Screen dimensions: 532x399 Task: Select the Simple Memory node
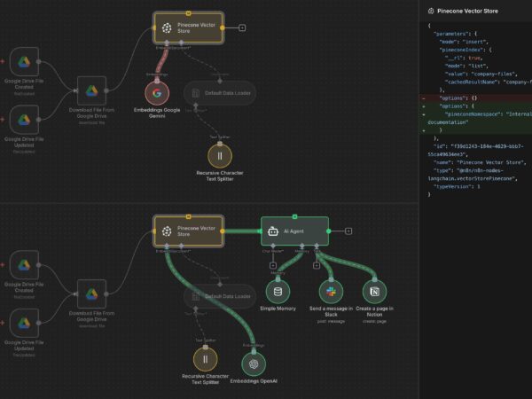click(278, 292)
